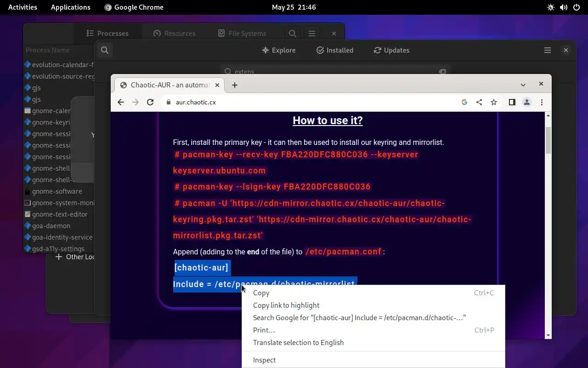Screen dimensions: 588x368
Task: Open the Updates tab in GNOME Software
Action: tap(391, 50)
